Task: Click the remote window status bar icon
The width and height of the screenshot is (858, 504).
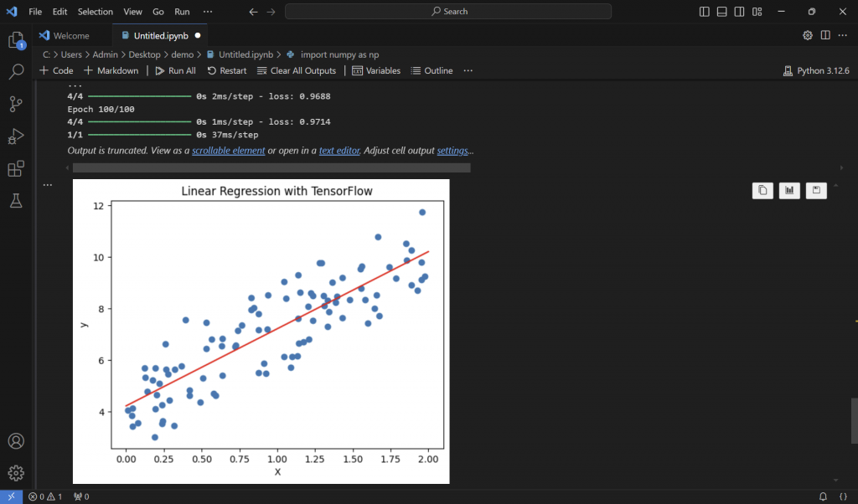Action: pos(11,496)
